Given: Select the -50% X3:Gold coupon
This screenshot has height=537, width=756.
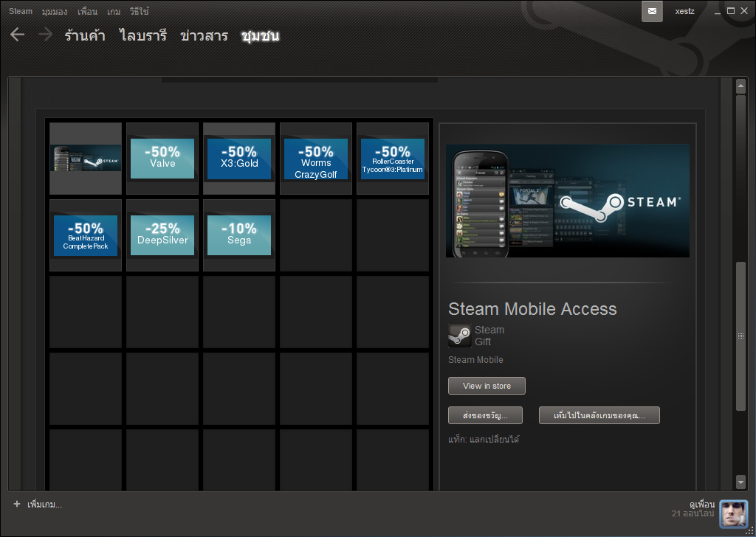Looking at the screenshot, I should (x=239, y=159).
